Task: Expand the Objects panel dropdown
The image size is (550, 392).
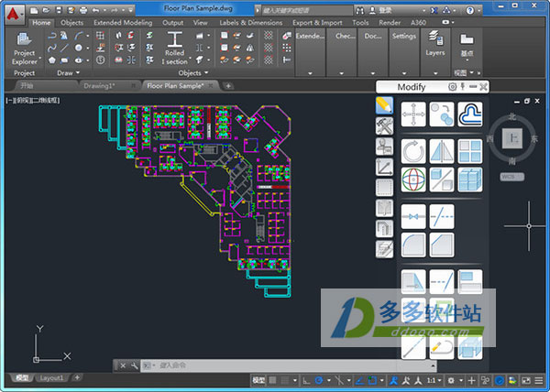Action: click(x=193, y=73)
